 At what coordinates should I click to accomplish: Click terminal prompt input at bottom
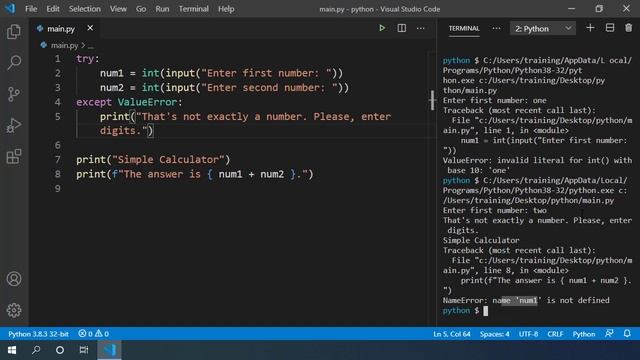pos(485,311)
